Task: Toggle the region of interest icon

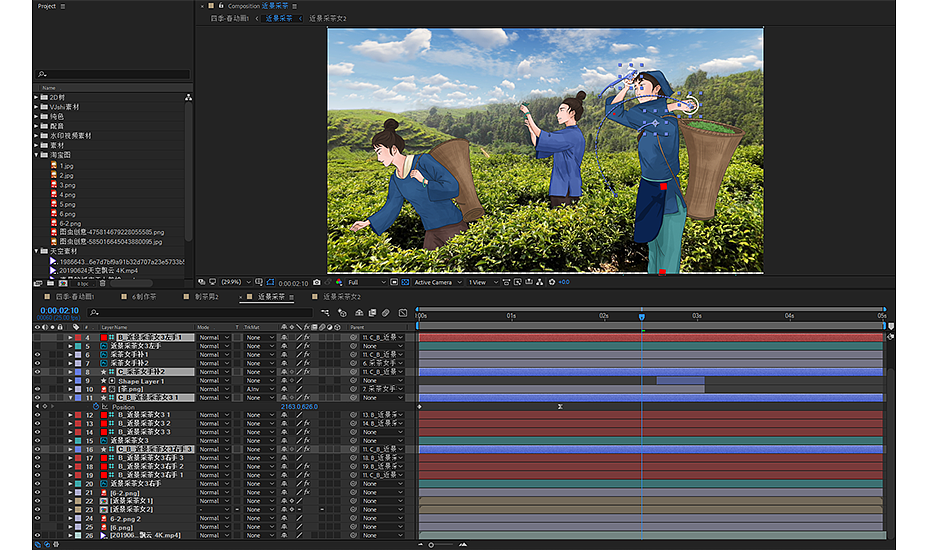Action: click(394, 282)
